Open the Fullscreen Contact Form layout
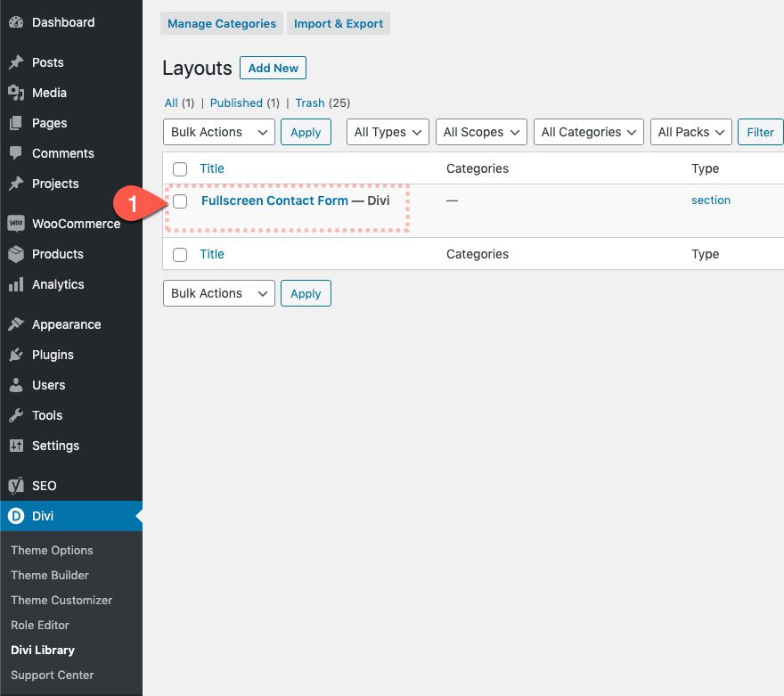The height and width of the screenshot is (696, 784). [274, 201]
